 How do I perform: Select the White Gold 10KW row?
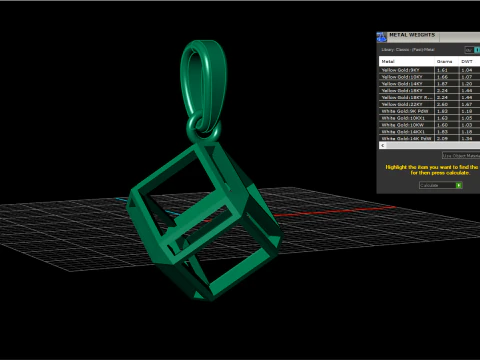click(x=429, y=125)
